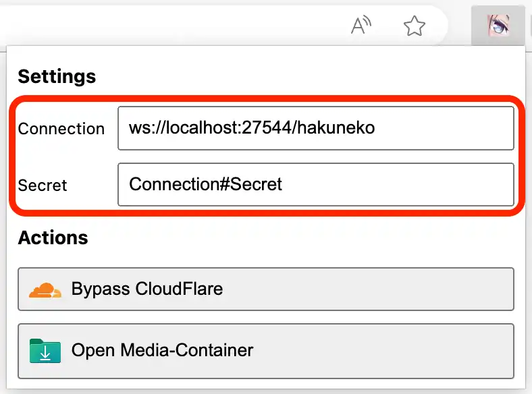This screenshot has width=532, height=394.
Task: Click the HakuNeko extension icon
Action: 498,26
